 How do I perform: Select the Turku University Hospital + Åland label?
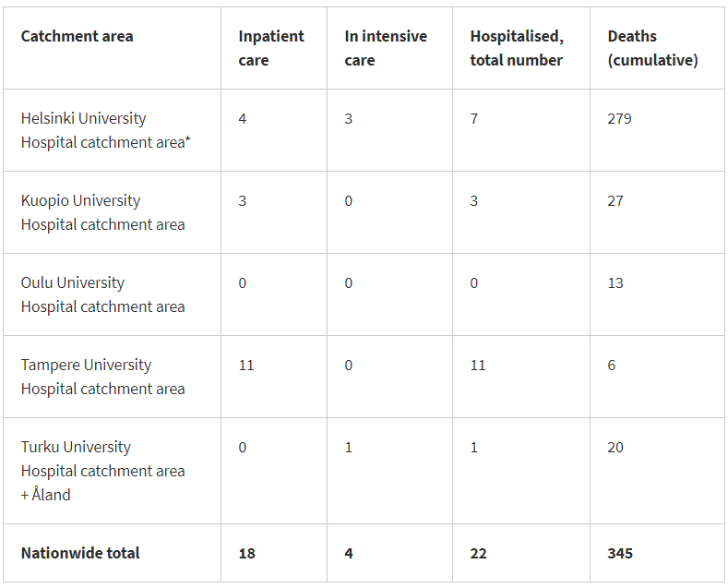point(102,471)
